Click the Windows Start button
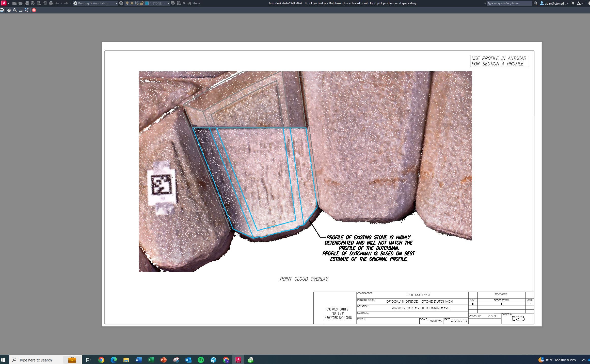Viewport: 590px width, 364px height. click(3, 360)
